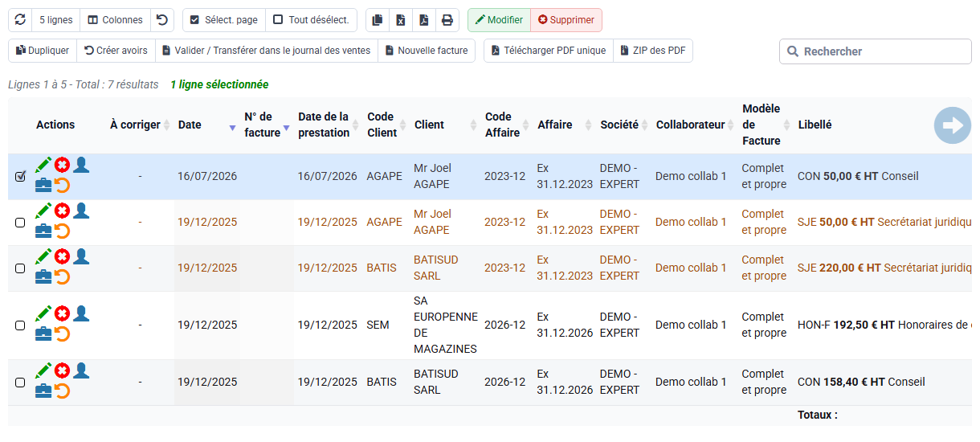980x442 pixels.
Task: Sort by Code Client column header
Action: click(386, 125)
